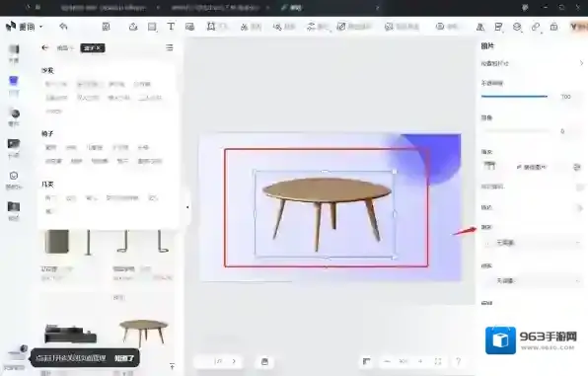588x376 pixels.
Task: Open the app logo dropdown menu
Action: coord(25,27)
